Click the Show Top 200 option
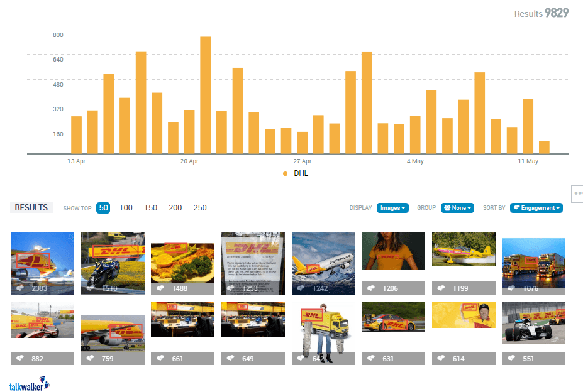Image resolution: width=583 pixels, height=392 pixels. point(175,207)
